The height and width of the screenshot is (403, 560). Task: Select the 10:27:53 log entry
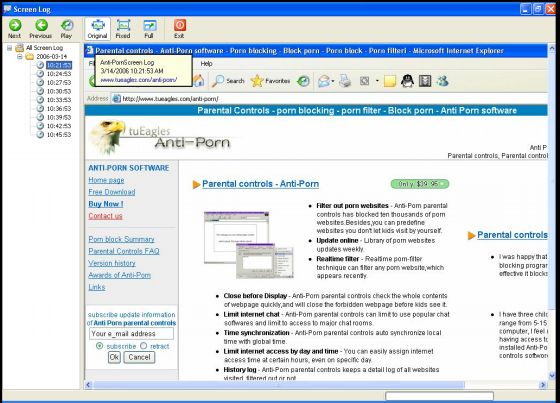pos(59,83)
